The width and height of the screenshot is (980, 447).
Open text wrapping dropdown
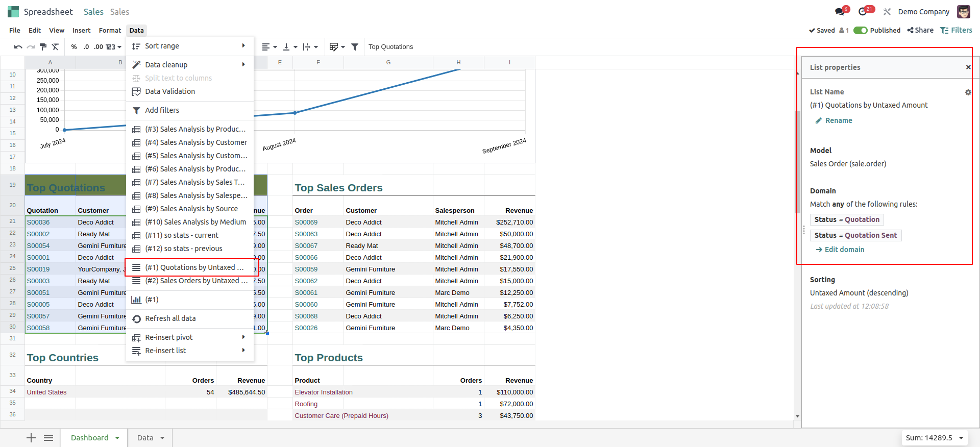tap(310, 47)
